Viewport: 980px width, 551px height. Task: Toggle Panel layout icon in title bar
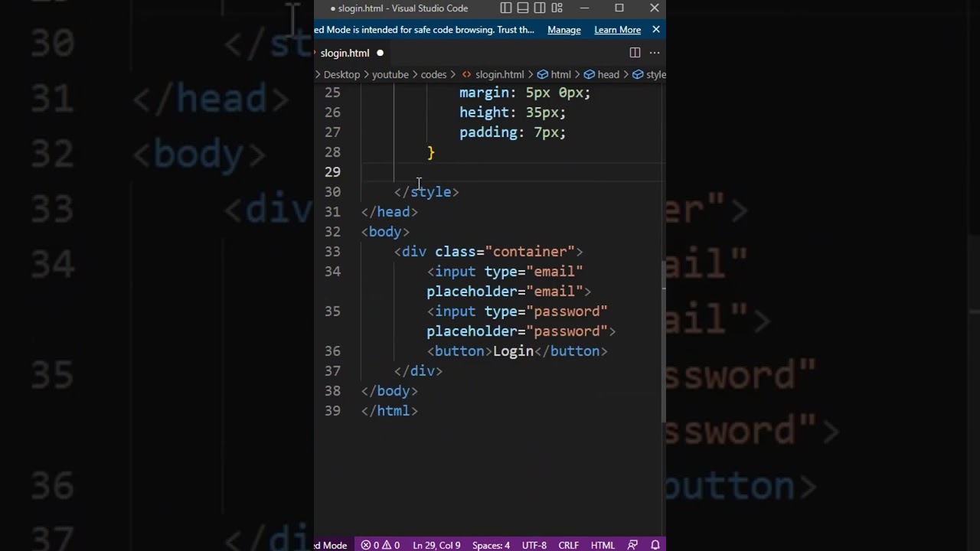pos(523,8)
